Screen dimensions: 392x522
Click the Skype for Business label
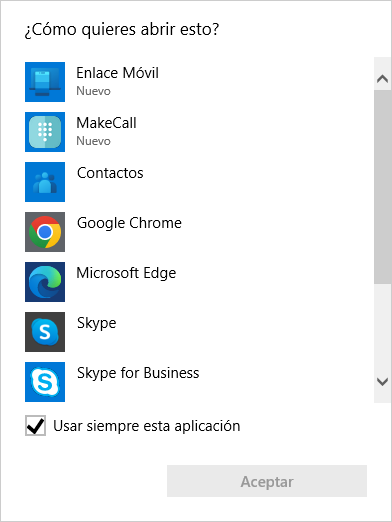(x=138, y=373)
